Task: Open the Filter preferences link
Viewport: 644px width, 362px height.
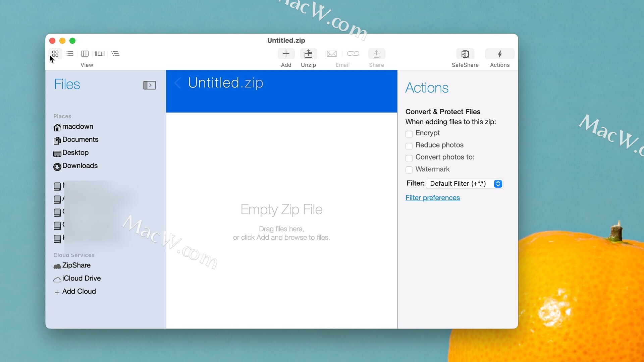Action: [x=432, y=198]
